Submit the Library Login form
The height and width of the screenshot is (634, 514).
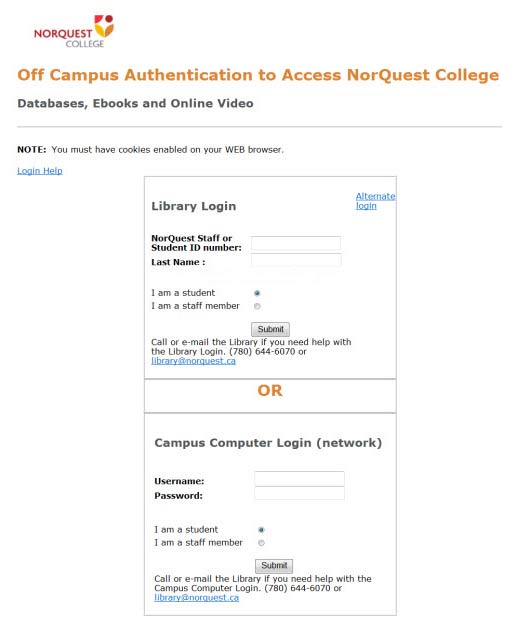click(270, 329)
